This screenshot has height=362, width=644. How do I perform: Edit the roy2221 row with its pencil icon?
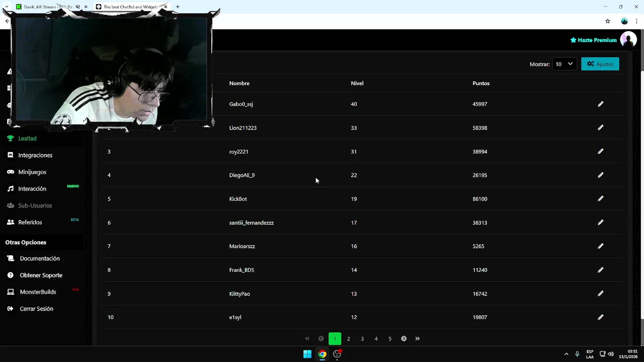point(600,151)
